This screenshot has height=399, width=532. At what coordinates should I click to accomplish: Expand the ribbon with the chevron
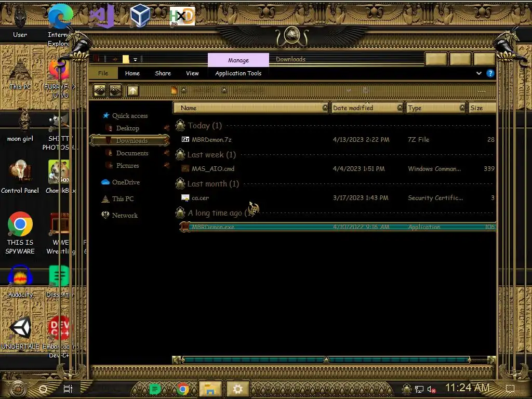point(478,73)
